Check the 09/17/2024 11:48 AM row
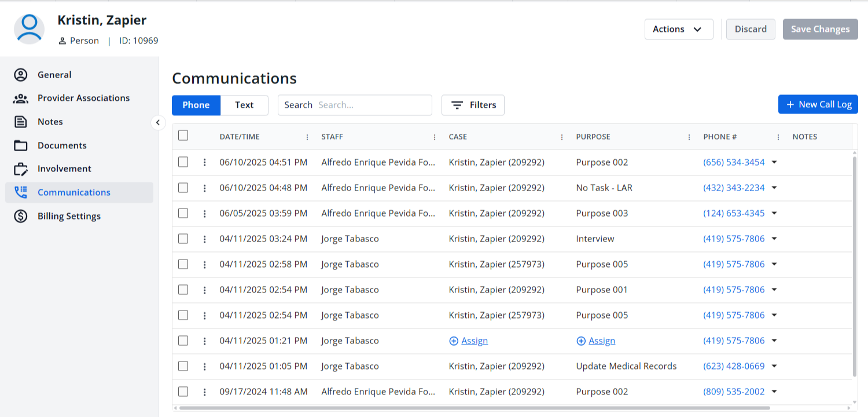Viewport: 868px width, 417px height. click(x=183, y=392)
